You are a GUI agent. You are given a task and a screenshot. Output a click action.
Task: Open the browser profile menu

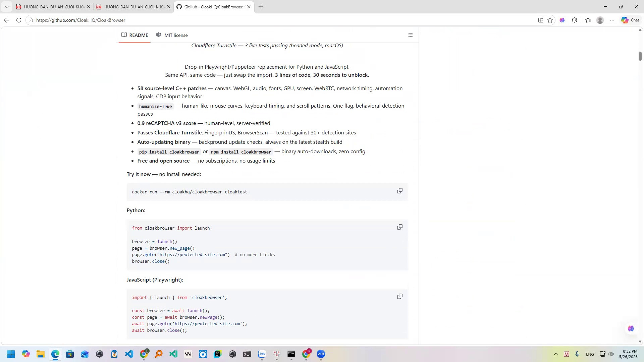click(x=600, y=20)
